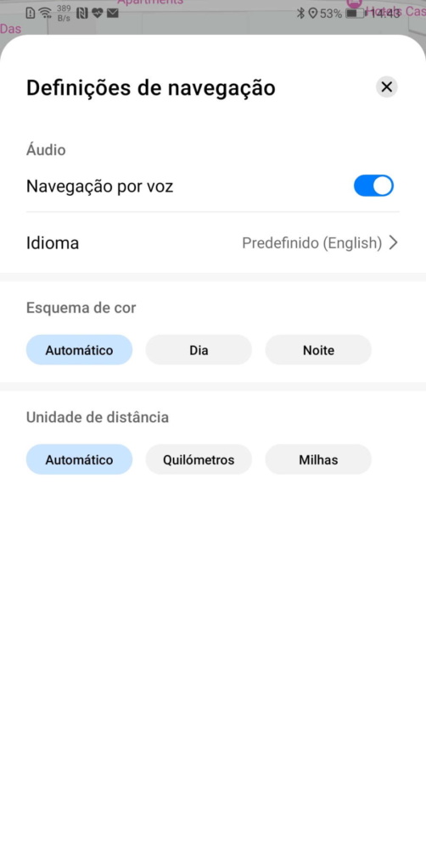The width and height of the screenshot is (426, 868).
Task: Tap the Navegação por voz label
Action: 100,186
